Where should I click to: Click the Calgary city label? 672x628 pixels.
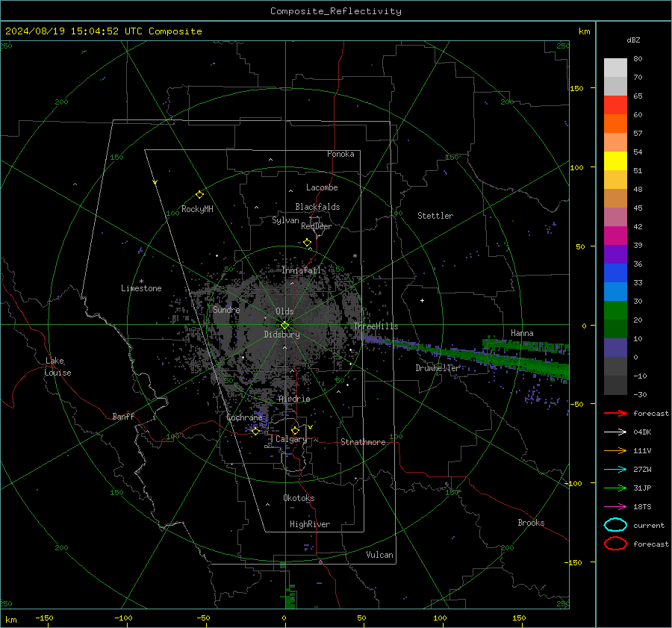pyautogui.click(x=291, y=439)
